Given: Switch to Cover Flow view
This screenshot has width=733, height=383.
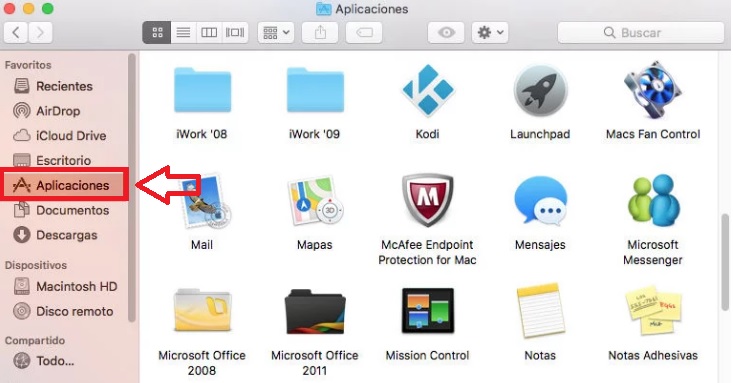Looking at the screenshot, I should tap(235, 33).
